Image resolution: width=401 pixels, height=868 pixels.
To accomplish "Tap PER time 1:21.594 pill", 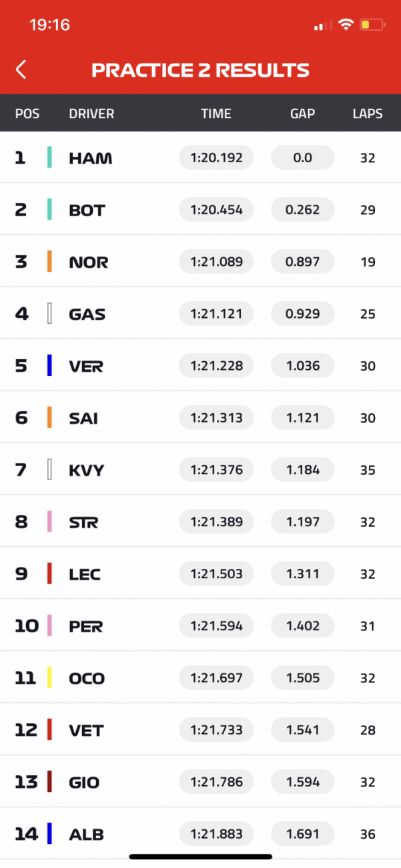I will (216, 626).
